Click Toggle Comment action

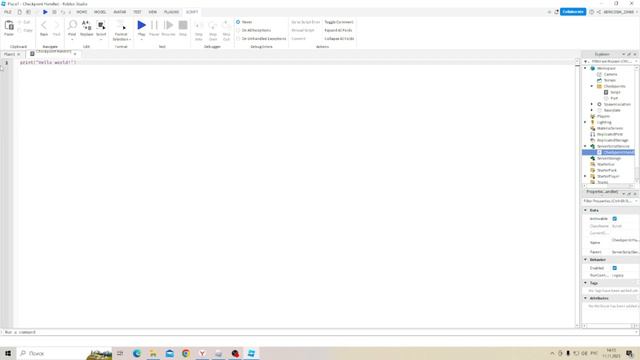click(x=339, y=22)
